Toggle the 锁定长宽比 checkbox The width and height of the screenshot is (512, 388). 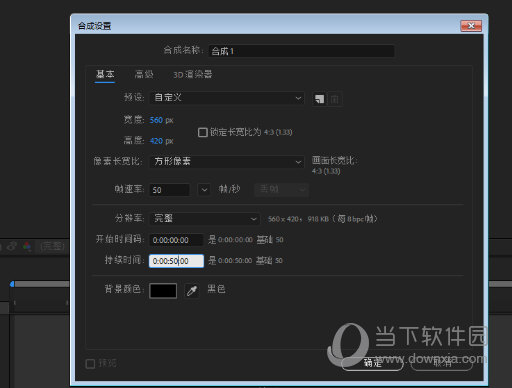(203, 132)
